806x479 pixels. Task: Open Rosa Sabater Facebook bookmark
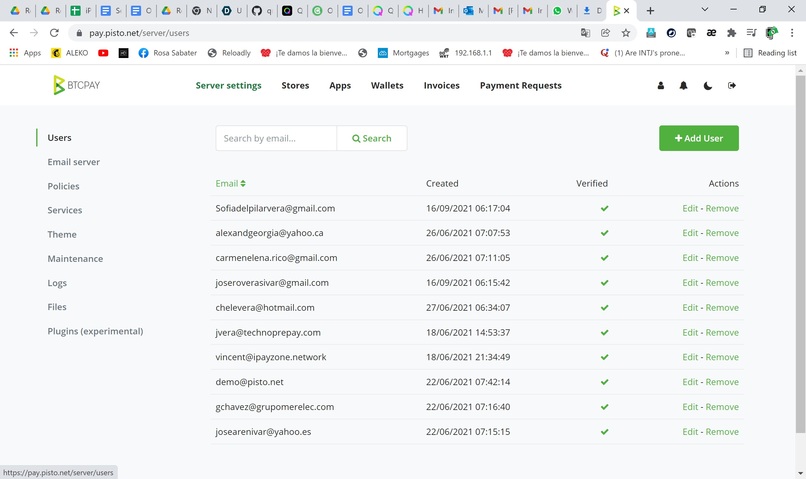tap(168, 53)
